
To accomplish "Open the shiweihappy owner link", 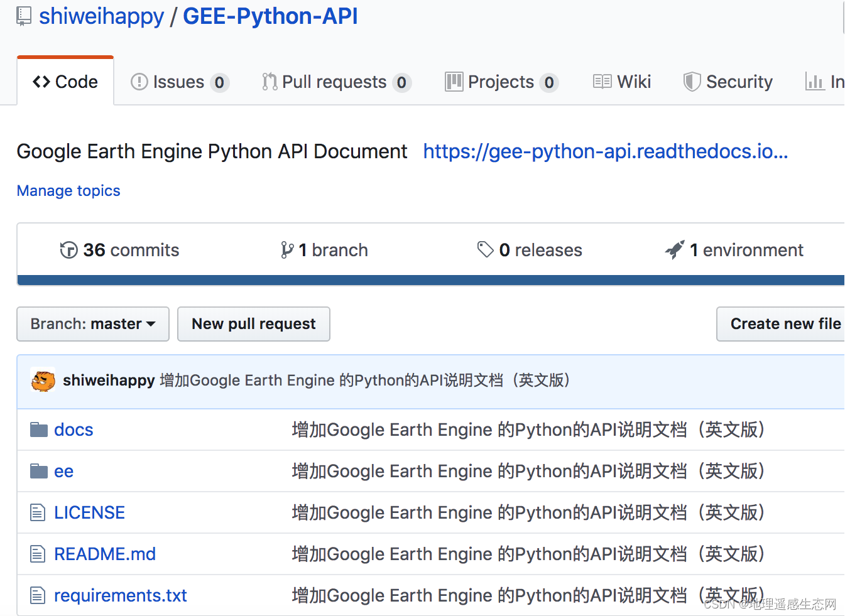I will point(101,16).
